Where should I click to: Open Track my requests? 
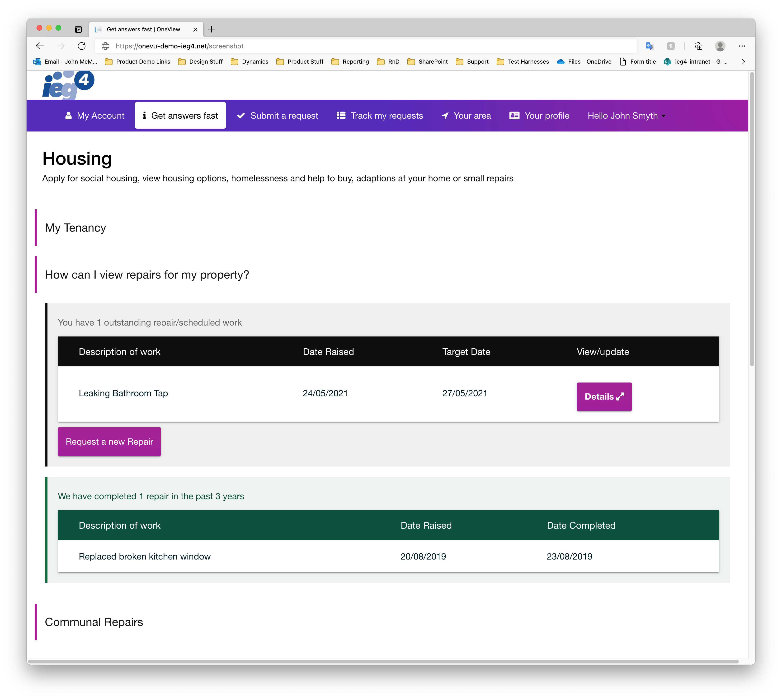tap(379, 116)
